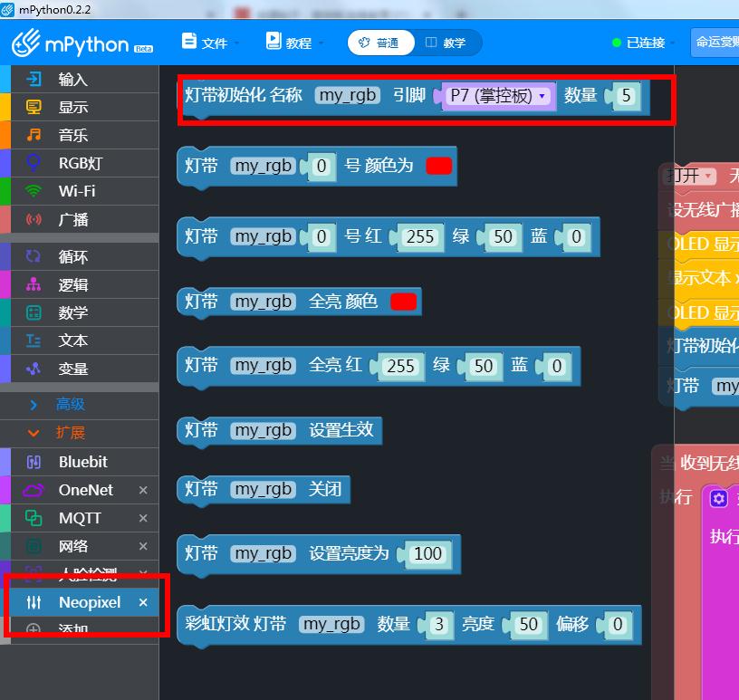Edit 数量 3 in 彩虹灯效 block

pyautogui.click(x=439, y=625)
